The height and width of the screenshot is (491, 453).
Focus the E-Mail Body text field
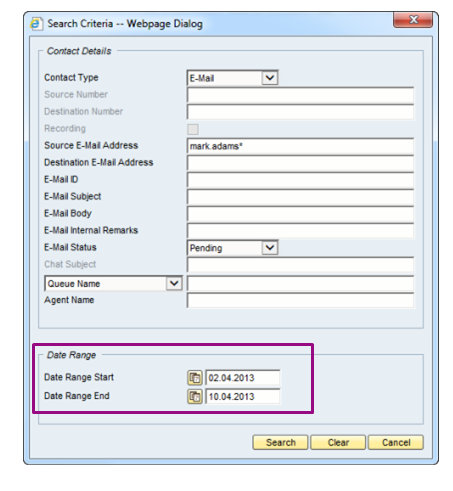pos(300,214)
